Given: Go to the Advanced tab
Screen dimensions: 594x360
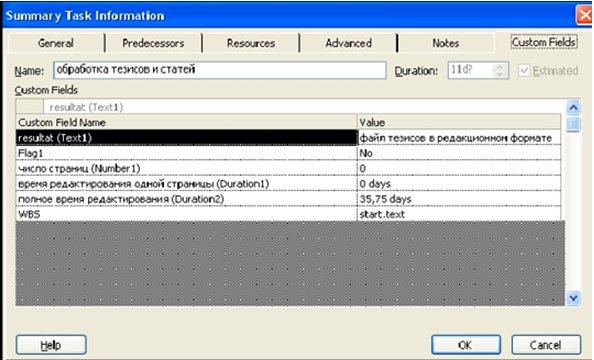Looking at the screenshot, I should (x=348, y=43).
